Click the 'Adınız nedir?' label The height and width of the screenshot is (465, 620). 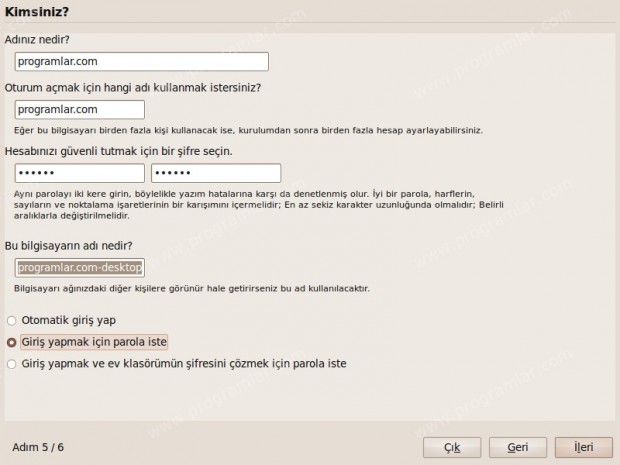tap(37, 40)
